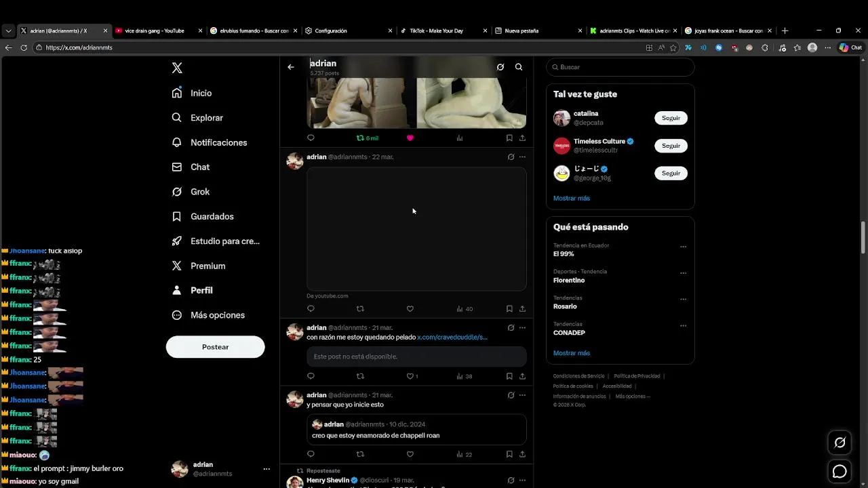Image resolution: width=868 pixels, height=488 pixels.
Task: Click Mostrar más under Tal vez te guste
Action: pos(572,198)
